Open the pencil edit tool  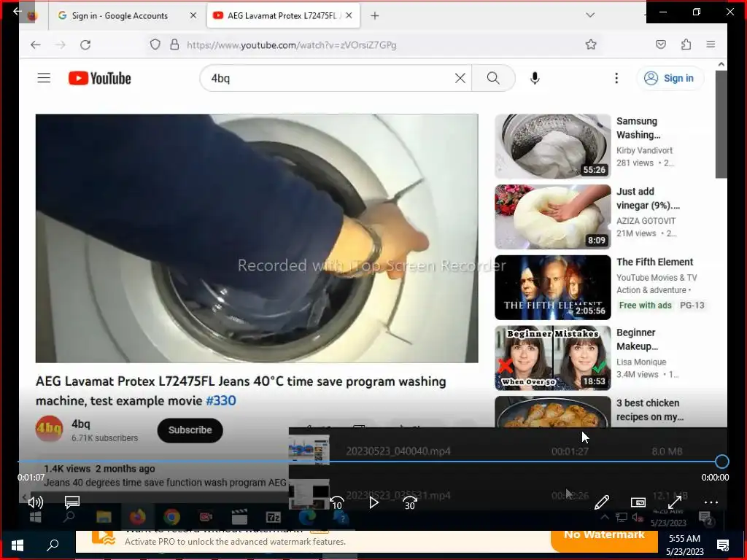pos(602,502)
